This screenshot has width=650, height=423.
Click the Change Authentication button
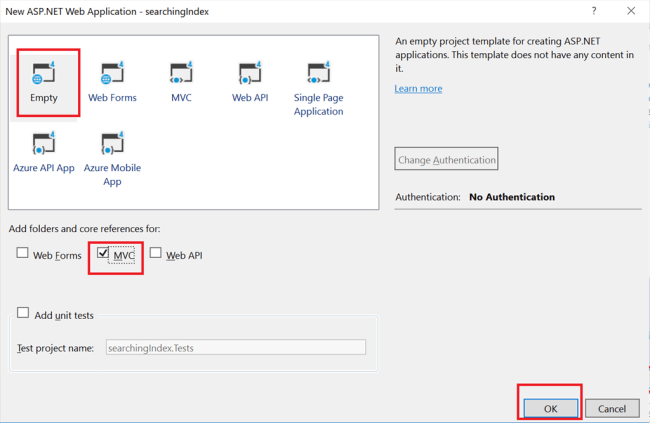coord(446,159)
